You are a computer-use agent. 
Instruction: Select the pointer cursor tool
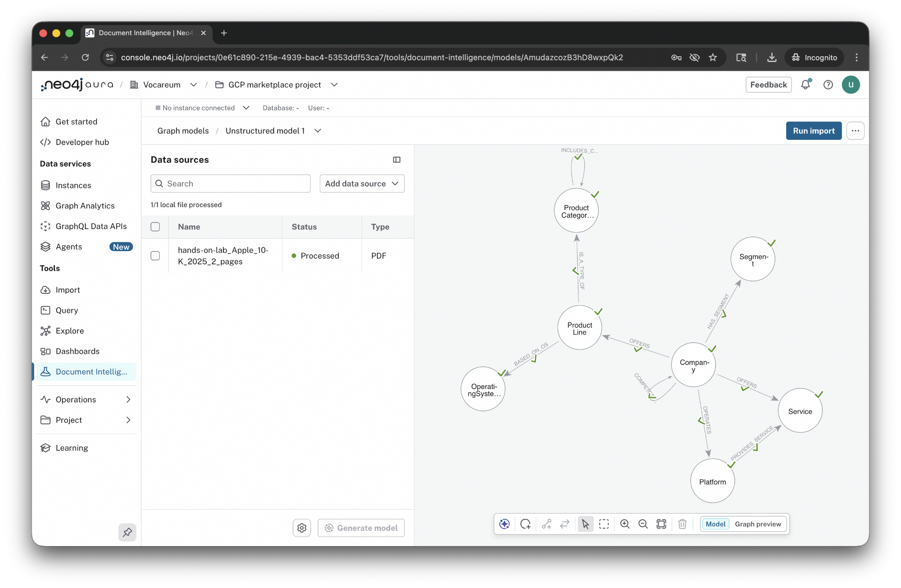pyautogui.click(x=586, y=524)
